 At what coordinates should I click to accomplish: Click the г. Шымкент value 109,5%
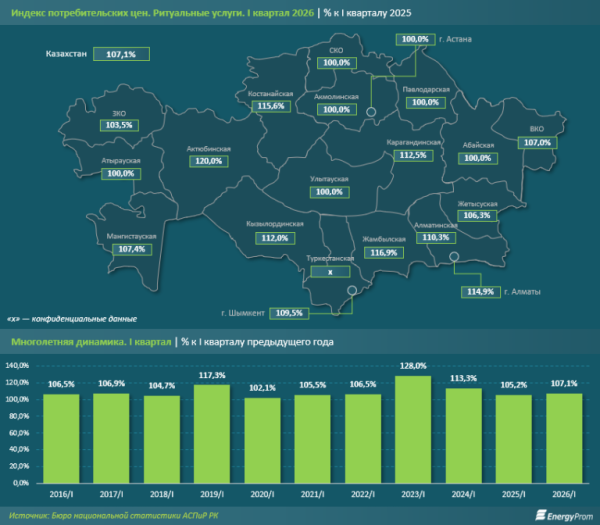pos(289,313)
